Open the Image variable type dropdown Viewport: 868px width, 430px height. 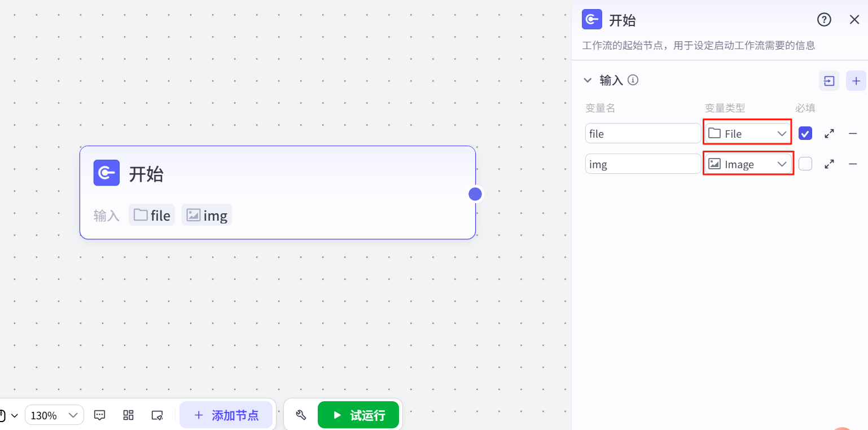click(748, 164)
